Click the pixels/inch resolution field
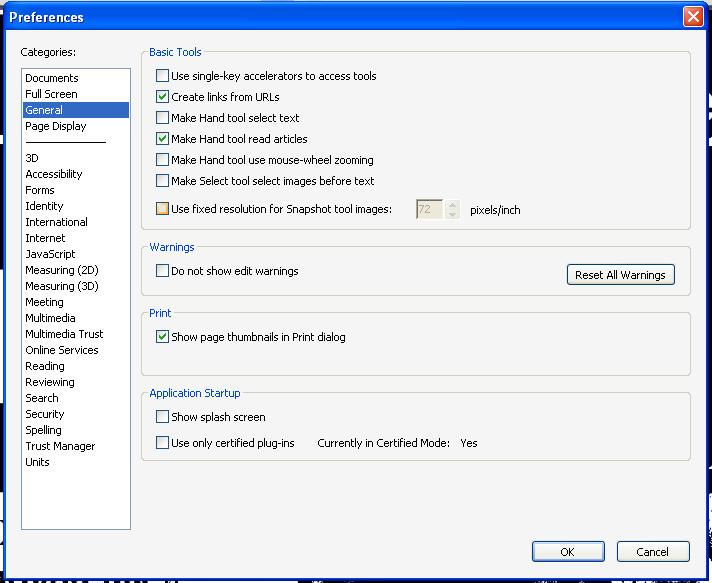This screenshot has height=583, width=712. [430, 210]
